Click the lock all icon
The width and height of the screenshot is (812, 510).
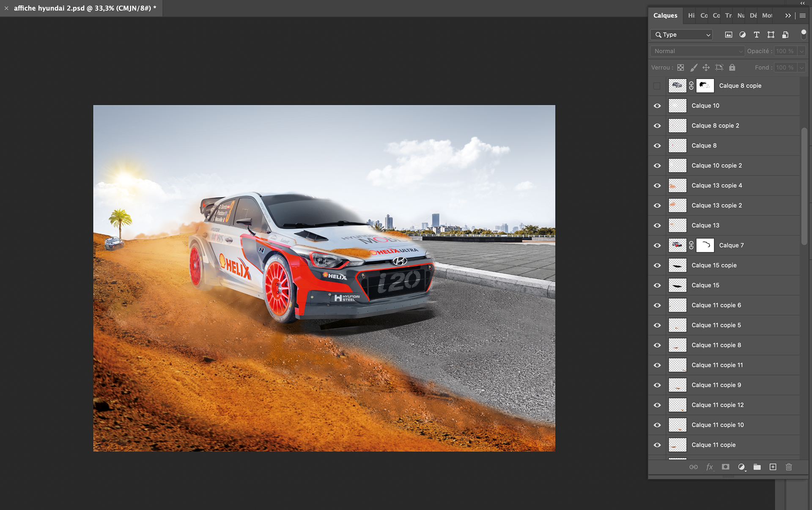coord(732,67)
